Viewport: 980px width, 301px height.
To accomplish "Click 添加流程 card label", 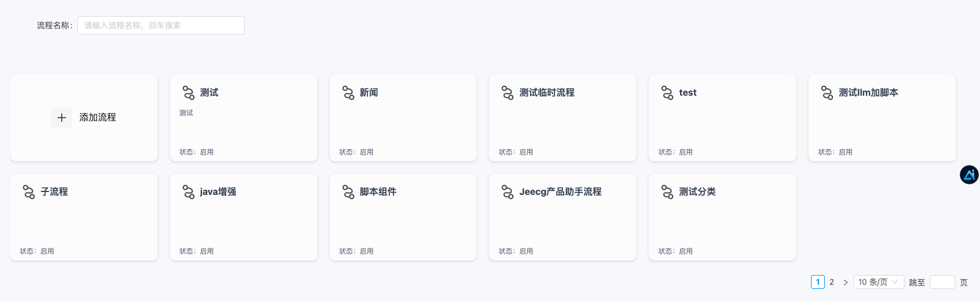I will click(97, 118).
